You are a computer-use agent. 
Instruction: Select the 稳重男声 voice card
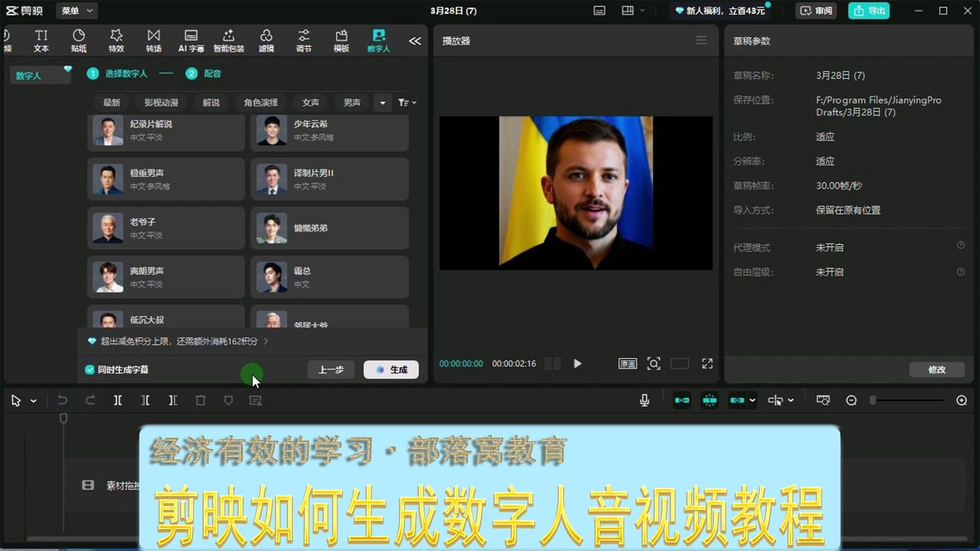coord(166,179)
